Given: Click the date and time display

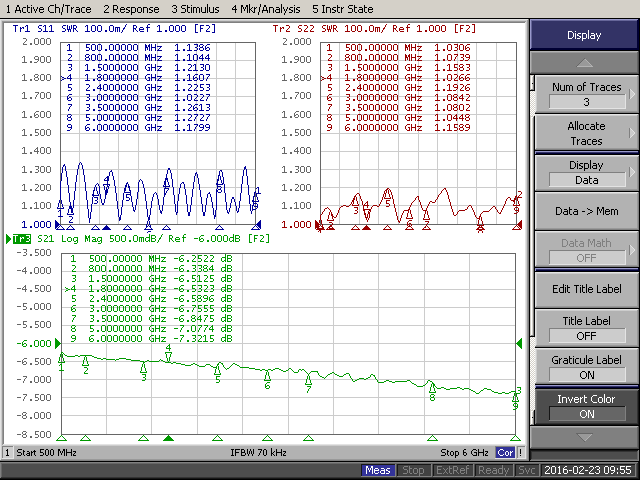Looking at the screenshot, I should (x=588, y=470).
